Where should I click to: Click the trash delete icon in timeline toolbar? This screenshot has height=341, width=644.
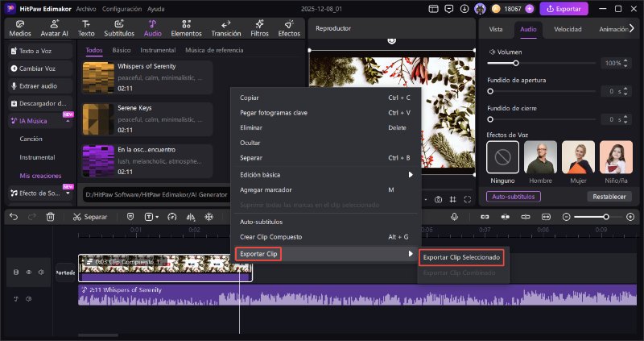[x=50, y=217]
